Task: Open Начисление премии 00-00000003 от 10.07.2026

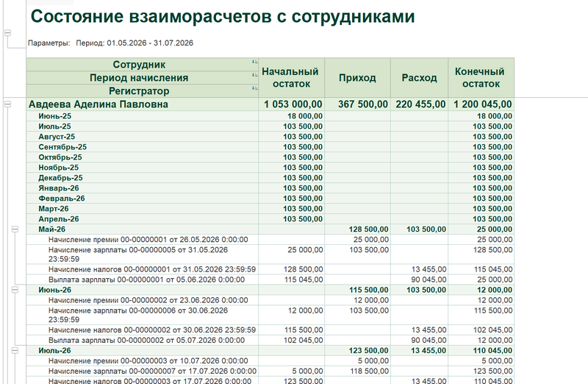Action: 148,360
